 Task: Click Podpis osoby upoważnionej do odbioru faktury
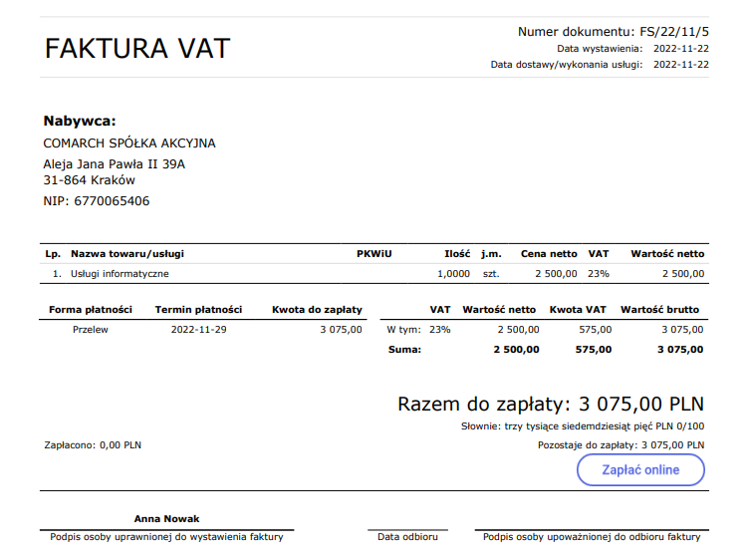pos(592,537)
